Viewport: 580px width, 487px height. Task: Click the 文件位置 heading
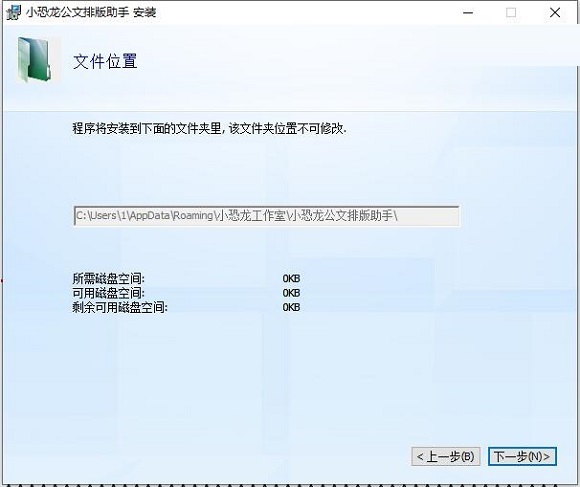105,61
